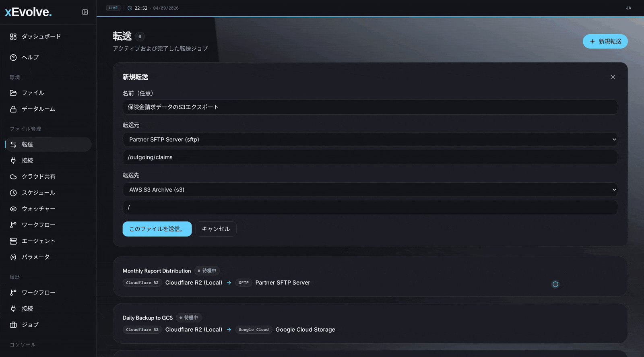644x357 pixels.
Task: Click Cloudflare R2 tag in Monthly Report row
Action: pos(142,283)
